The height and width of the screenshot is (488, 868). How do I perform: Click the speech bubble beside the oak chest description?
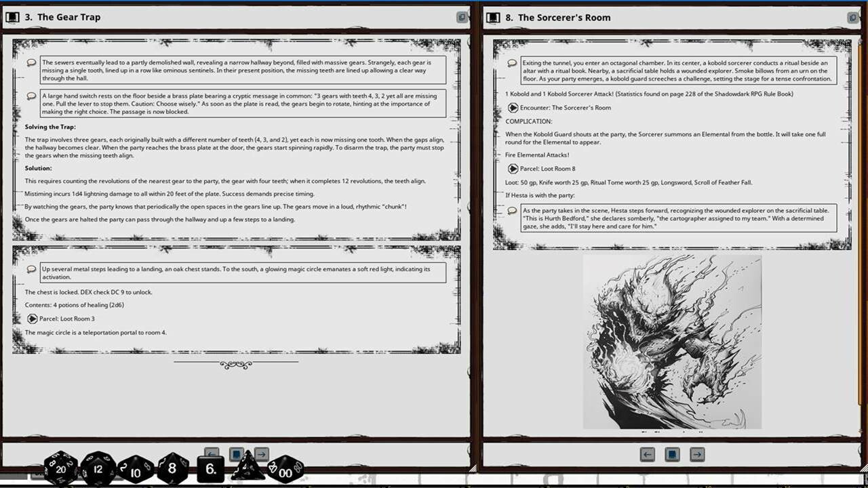click(31, 269)
